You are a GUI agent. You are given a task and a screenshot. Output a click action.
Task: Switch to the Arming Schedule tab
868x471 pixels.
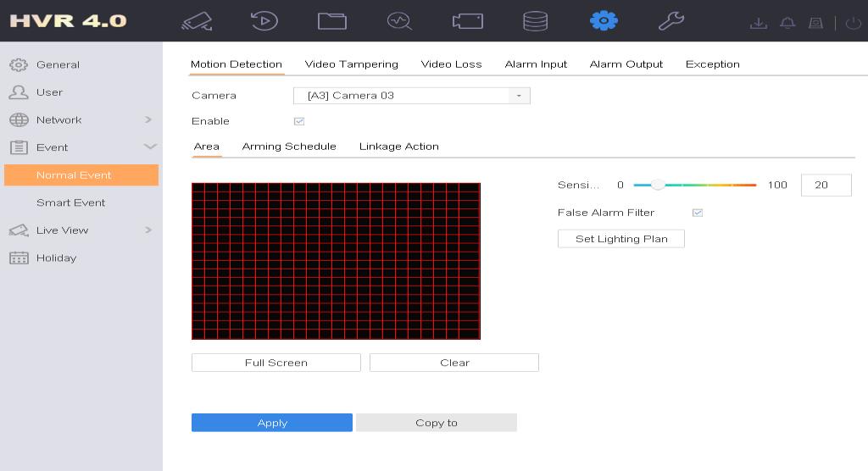pyautogui.click(x=289, y=147)
